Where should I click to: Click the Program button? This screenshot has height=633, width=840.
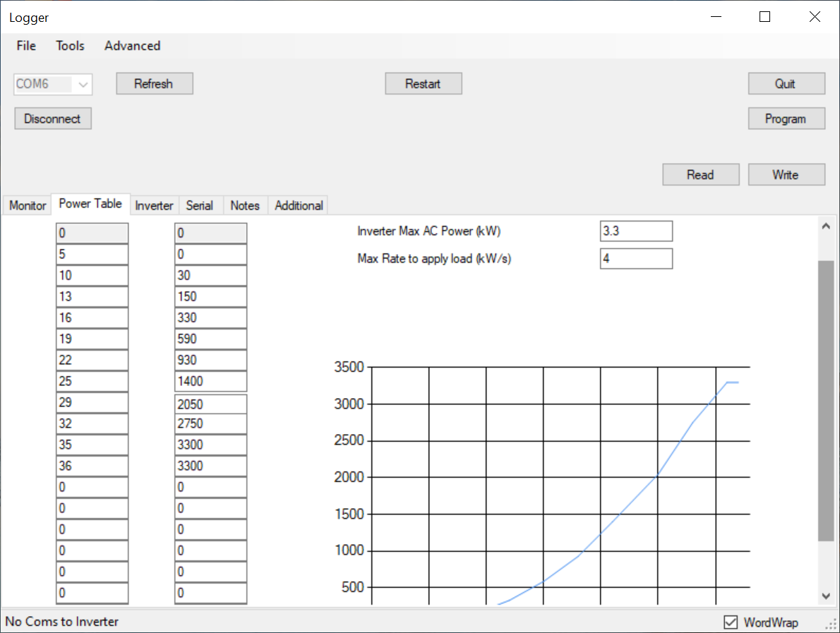(x=786, y=119)
